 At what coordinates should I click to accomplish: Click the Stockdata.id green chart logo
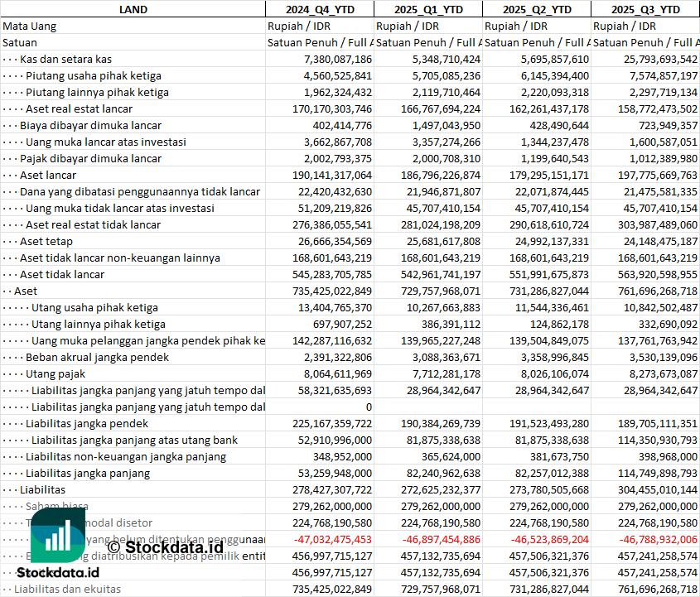point(57,532)
